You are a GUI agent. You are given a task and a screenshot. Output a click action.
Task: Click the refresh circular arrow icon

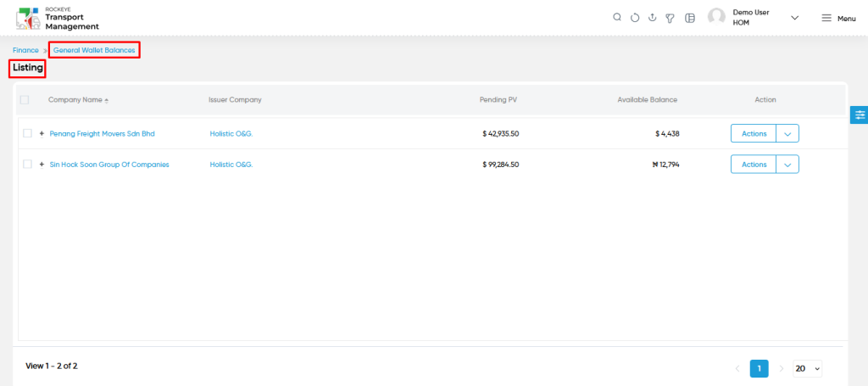(635, 18)
